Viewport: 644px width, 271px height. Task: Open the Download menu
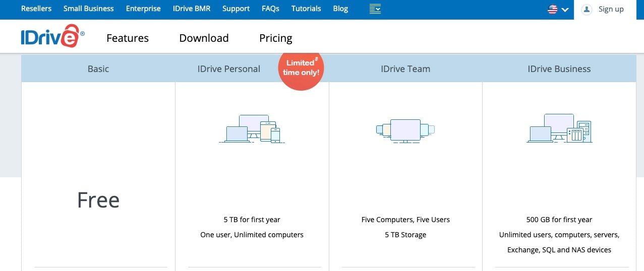(204, 38)
